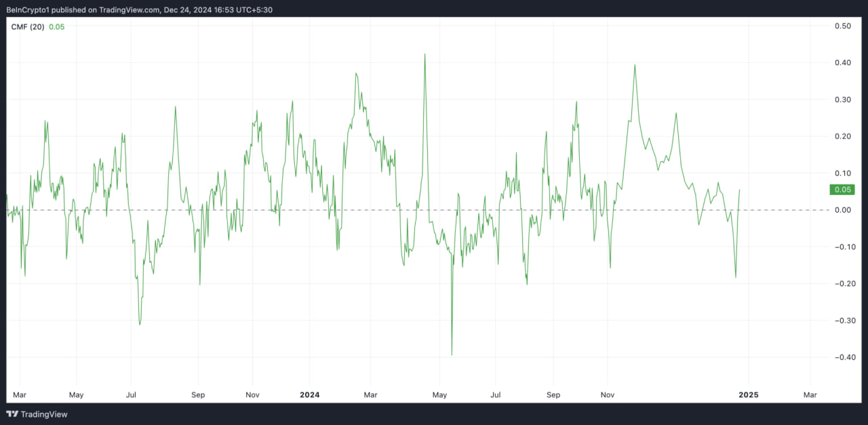Click the highest peak of the CMF line

425,54
